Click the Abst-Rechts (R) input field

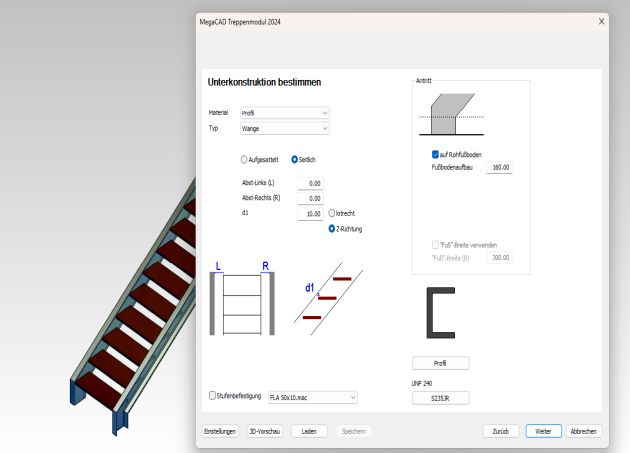(x=310, y=199)
